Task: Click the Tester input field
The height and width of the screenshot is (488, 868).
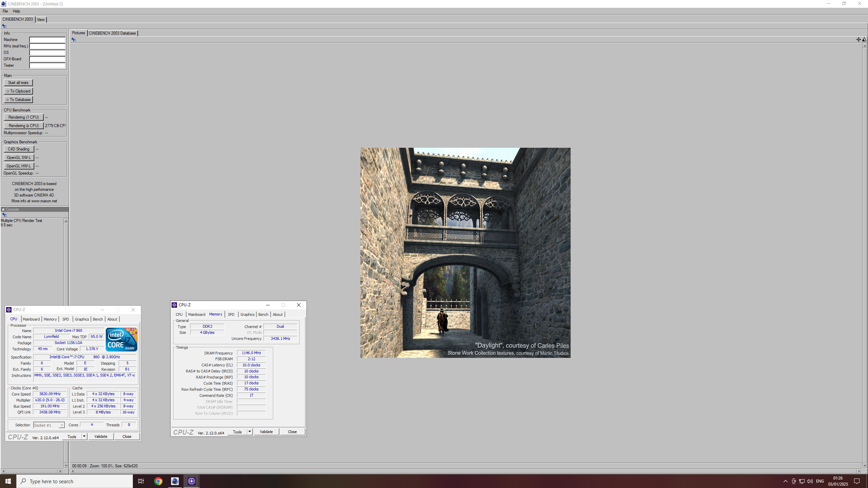Action: pos(47,65)
